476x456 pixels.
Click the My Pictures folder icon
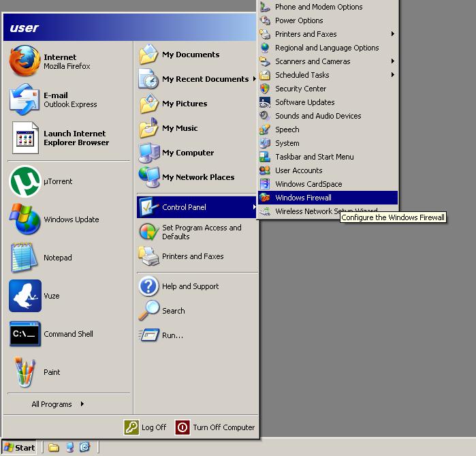pos(148,104)
